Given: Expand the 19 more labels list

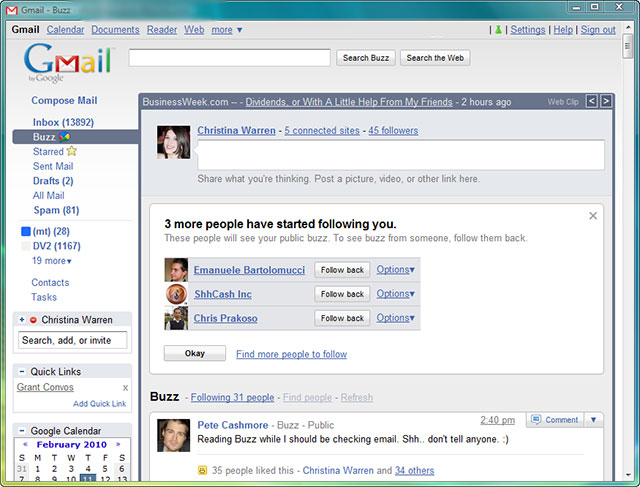Looking at the screenshot, I should pos(52,261).
